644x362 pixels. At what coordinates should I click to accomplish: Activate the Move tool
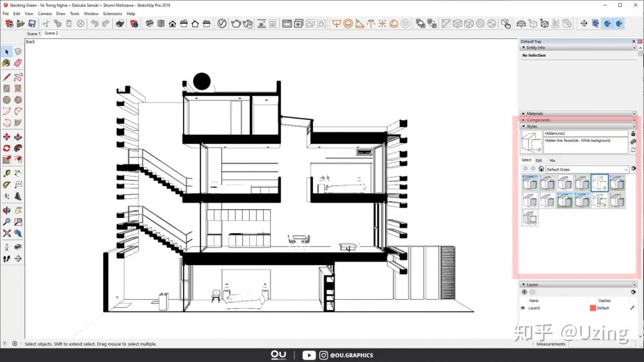click(6, 137)
